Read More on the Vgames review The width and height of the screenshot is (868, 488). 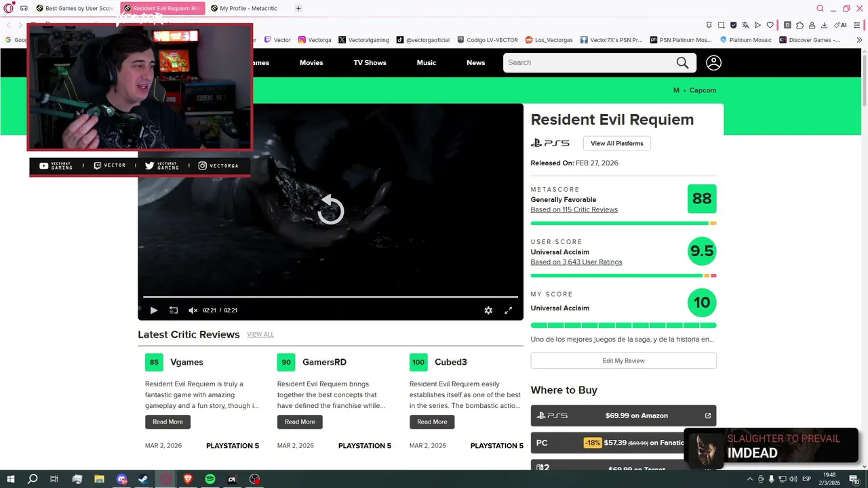(167, 422)
